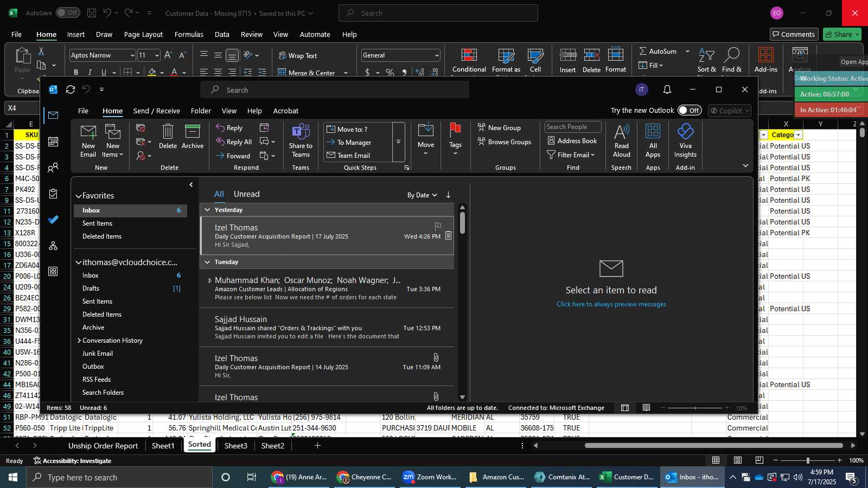Viewport: 868px width, 488px height.
Task: Open People contacts in Outlook sidebar
Action: point(53,168)
